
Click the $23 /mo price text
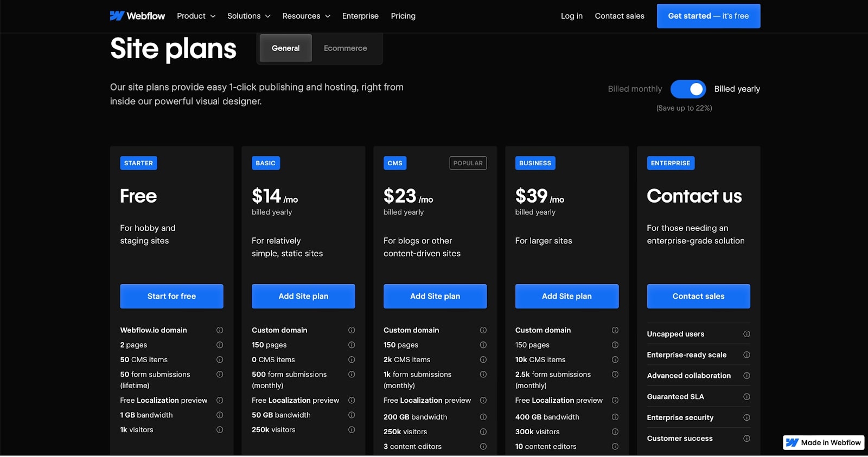408,196
